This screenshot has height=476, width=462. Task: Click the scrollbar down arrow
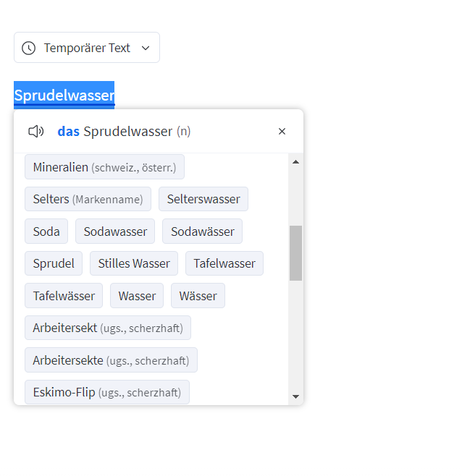pyautogui.click(x=295, y=396)
